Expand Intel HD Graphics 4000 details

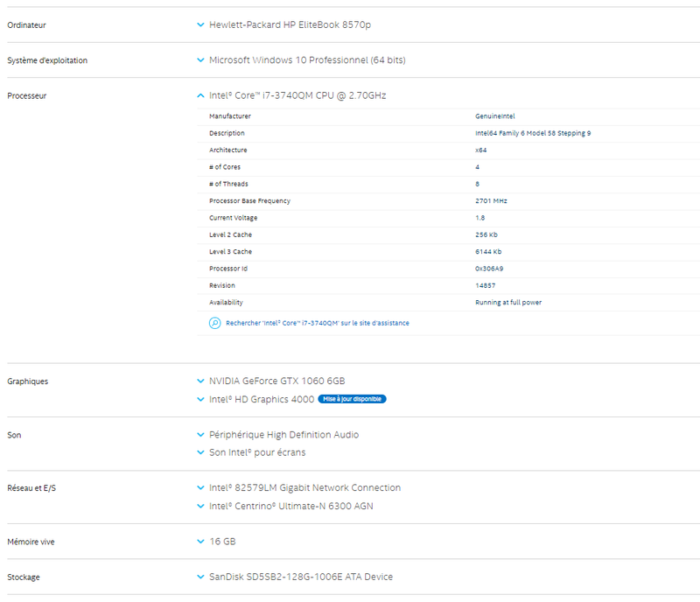point(200,399)
